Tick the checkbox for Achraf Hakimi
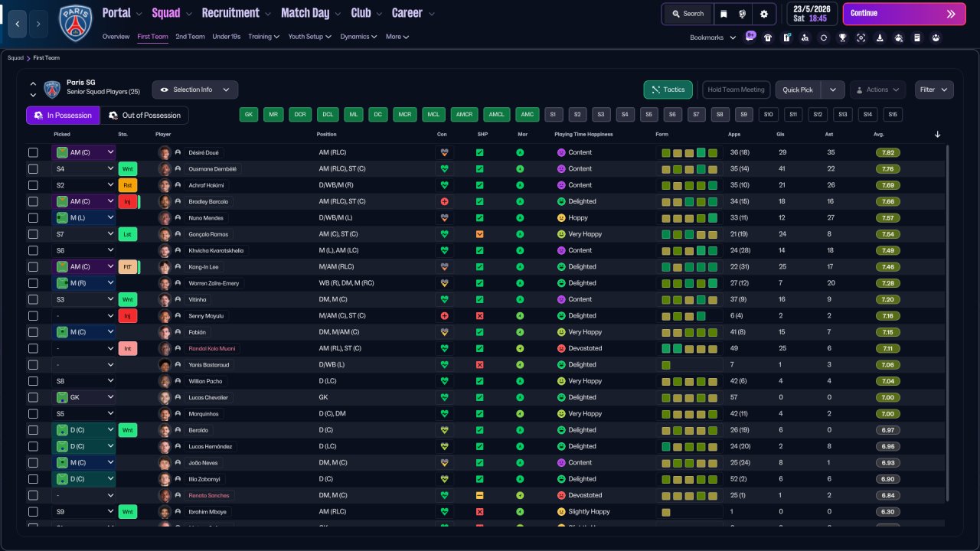 tap(33, 185)
